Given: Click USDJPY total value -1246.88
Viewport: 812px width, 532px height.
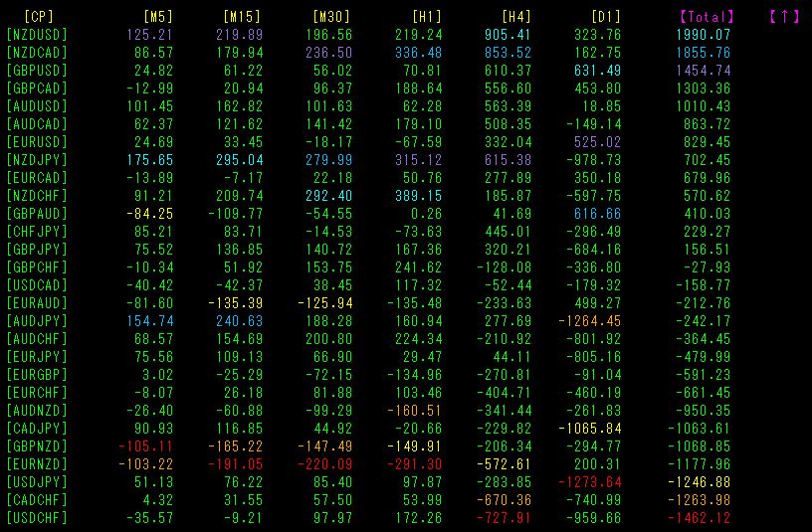Looking at the screenshot, I should (700, 483).
